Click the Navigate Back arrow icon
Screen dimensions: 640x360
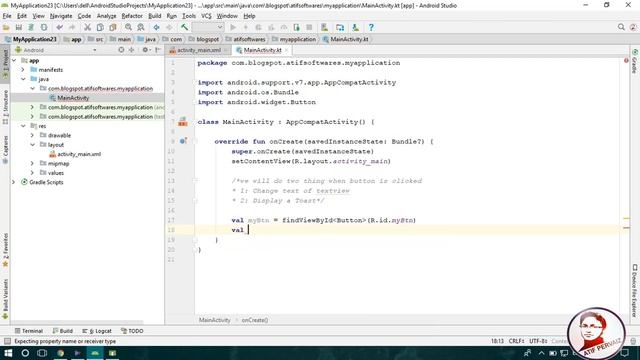[156, 27]
